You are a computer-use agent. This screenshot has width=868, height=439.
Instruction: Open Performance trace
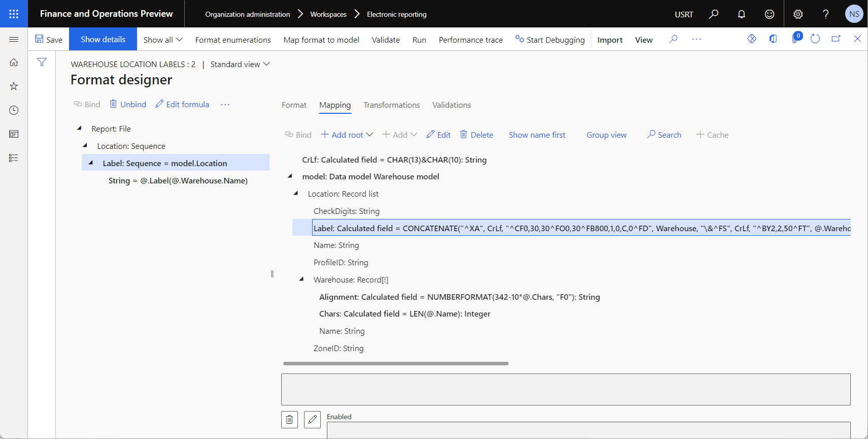(x=471, y=40)
